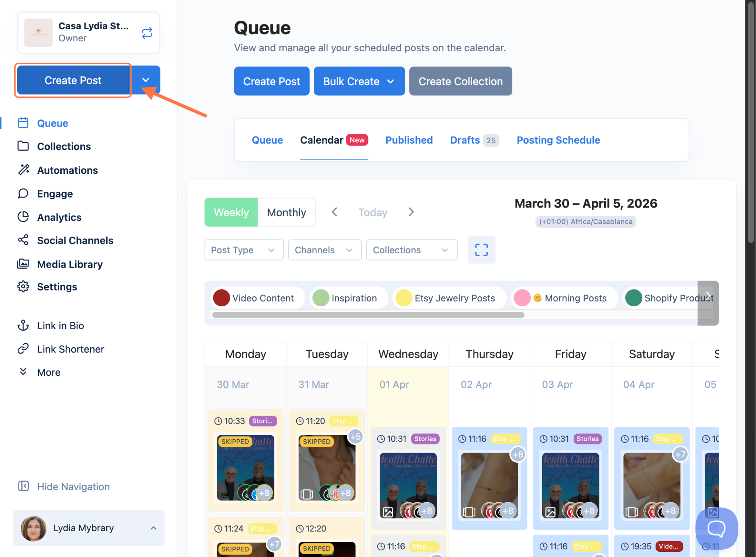Open the Post Type dropdown

pos(244,250)
